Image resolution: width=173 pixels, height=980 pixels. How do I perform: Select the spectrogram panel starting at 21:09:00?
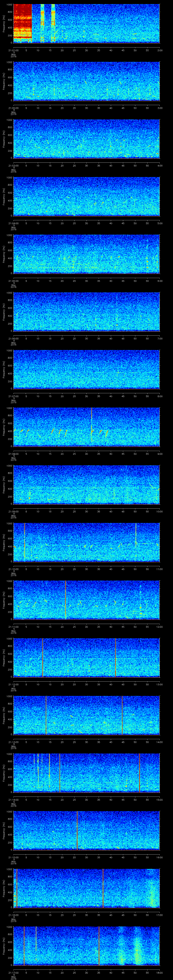point(86,485)
